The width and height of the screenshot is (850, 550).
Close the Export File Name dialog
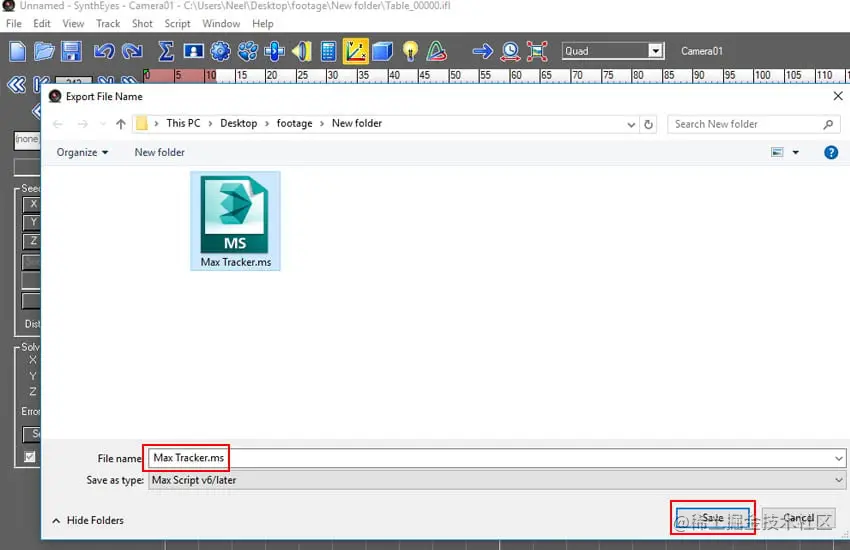838,96
